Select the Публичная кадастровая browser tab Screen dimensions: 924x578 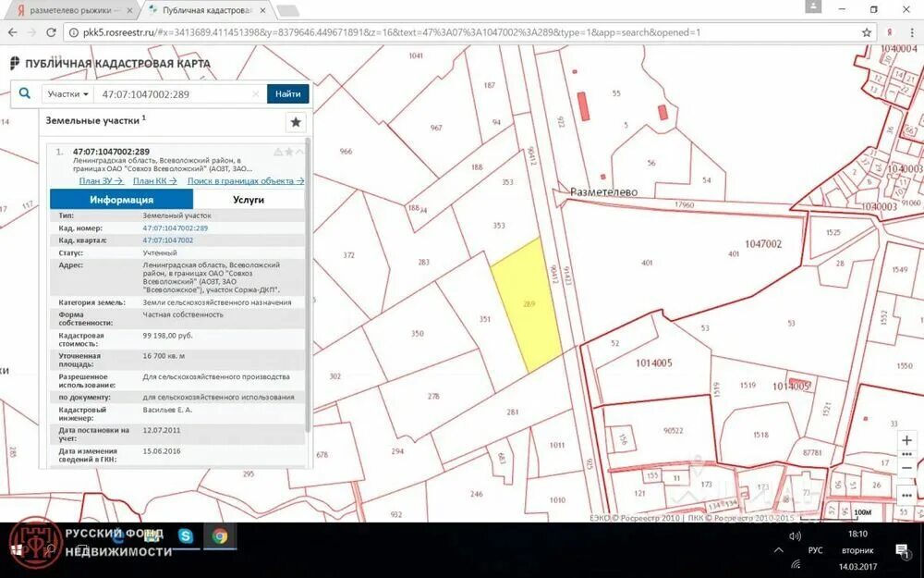coord(207,10)
